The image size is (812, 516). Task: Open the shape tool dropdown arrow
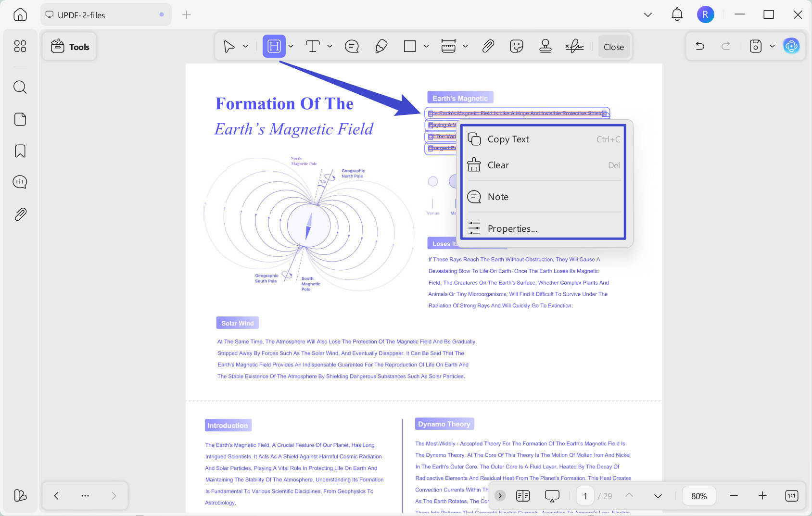[426, 46]
